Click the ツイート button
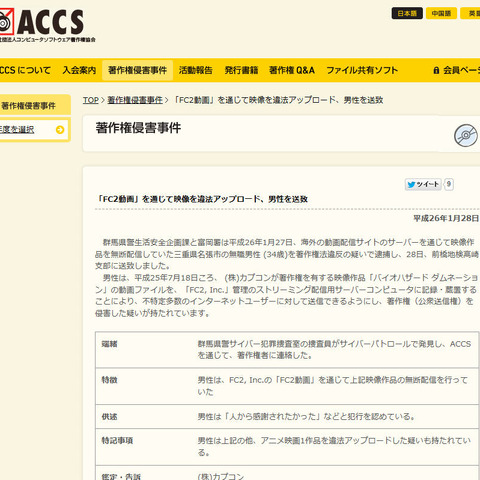This screenshot has width=480, height=480. click(423, 184)
